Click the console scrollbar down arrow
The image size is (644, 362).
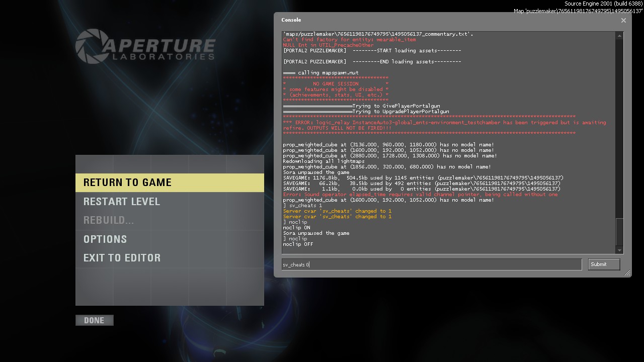click(x=620, y=250)
